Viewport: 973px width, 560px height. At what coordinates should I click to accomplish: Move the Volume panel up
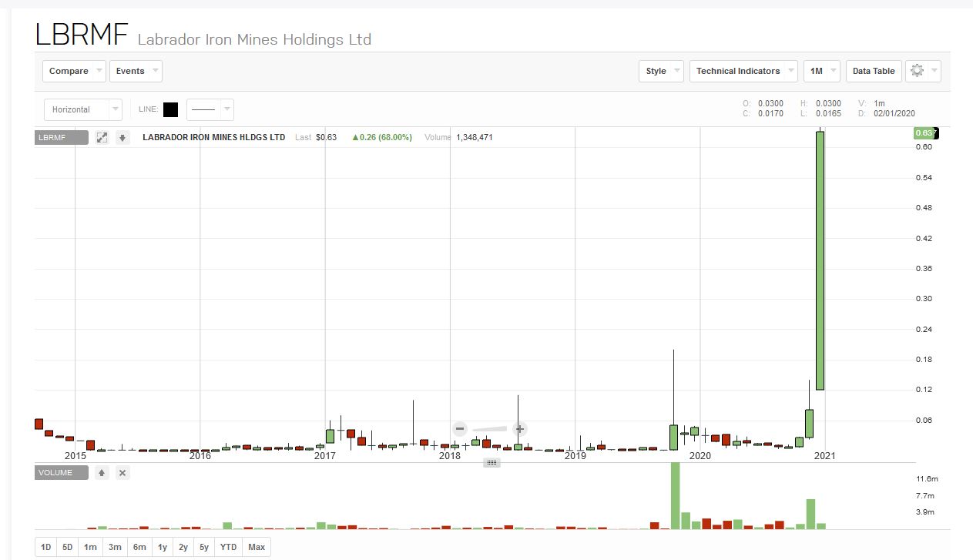(102, 473)
